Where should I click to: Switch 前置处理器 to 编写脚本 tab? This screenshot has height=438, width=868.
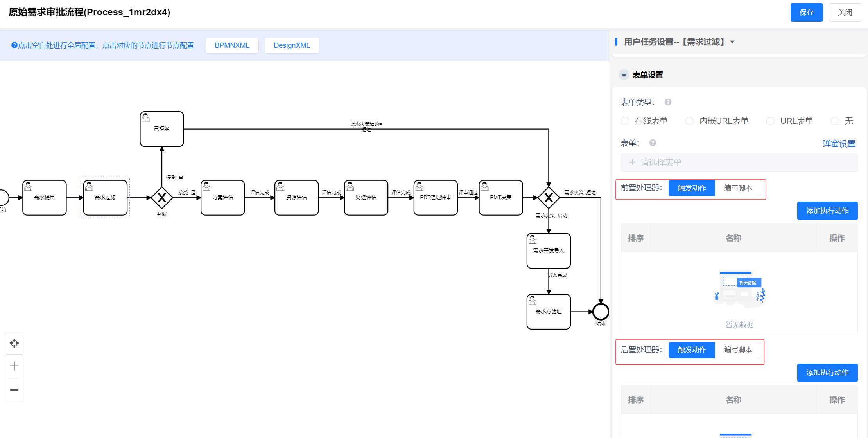738,188
